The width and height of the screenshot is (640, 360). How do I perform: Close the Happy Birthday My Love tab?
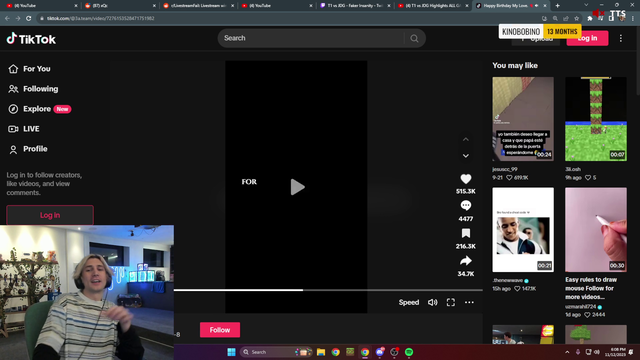click(544, 6)
